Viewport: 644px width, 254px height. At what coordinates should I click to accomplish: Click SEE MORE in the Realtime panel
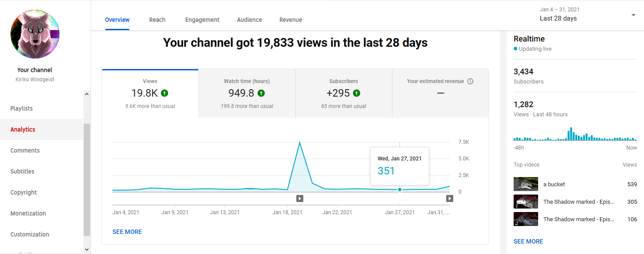528,241
